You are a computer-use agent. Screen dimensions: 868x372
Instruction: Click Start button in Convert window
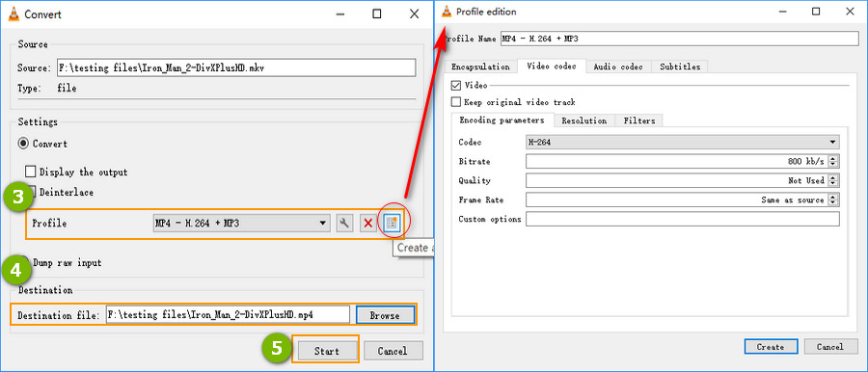[x=327, y=351]
